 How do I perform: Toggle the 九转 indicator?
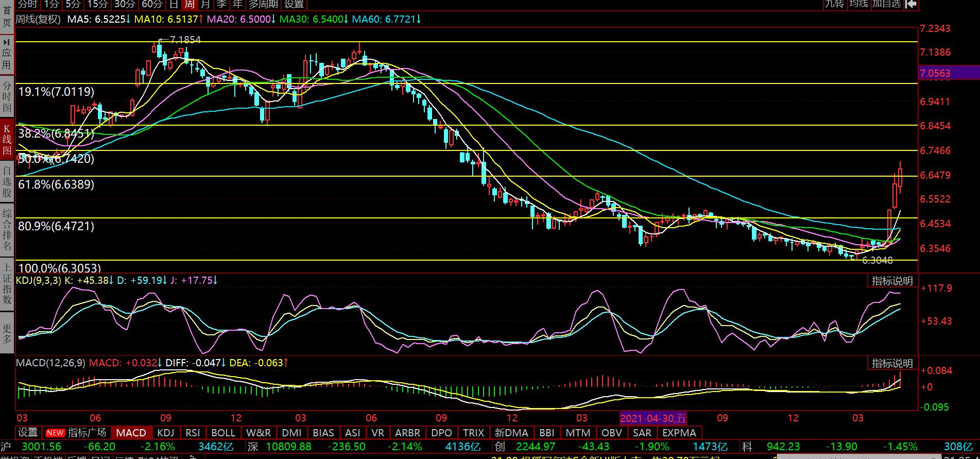pos(834,4)
